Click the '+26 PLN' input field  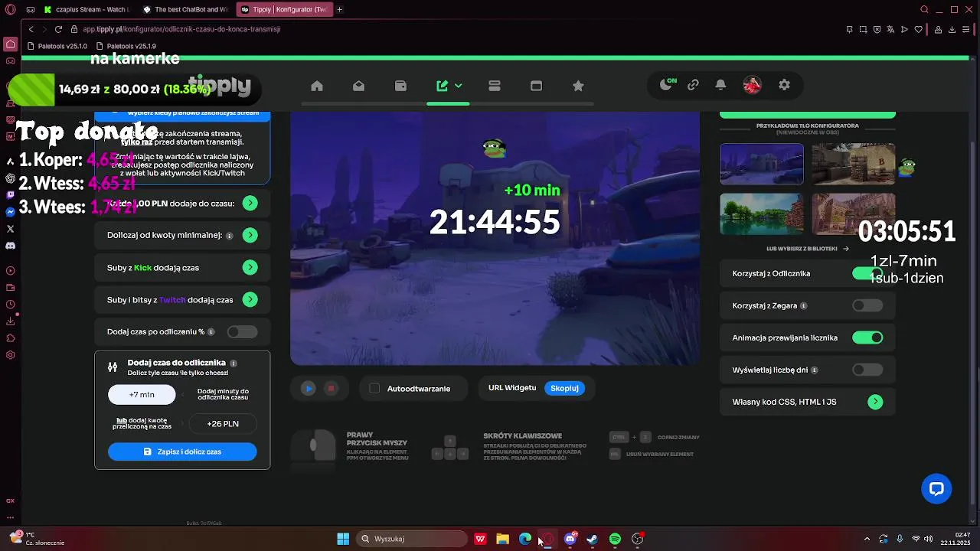[x=223, y=423]
